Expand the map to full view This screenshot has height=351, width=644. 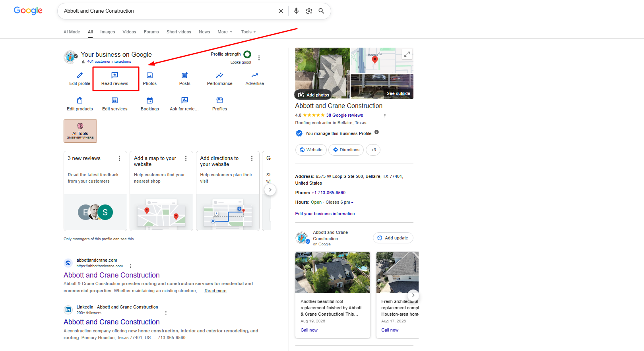[x=407, y=54]
